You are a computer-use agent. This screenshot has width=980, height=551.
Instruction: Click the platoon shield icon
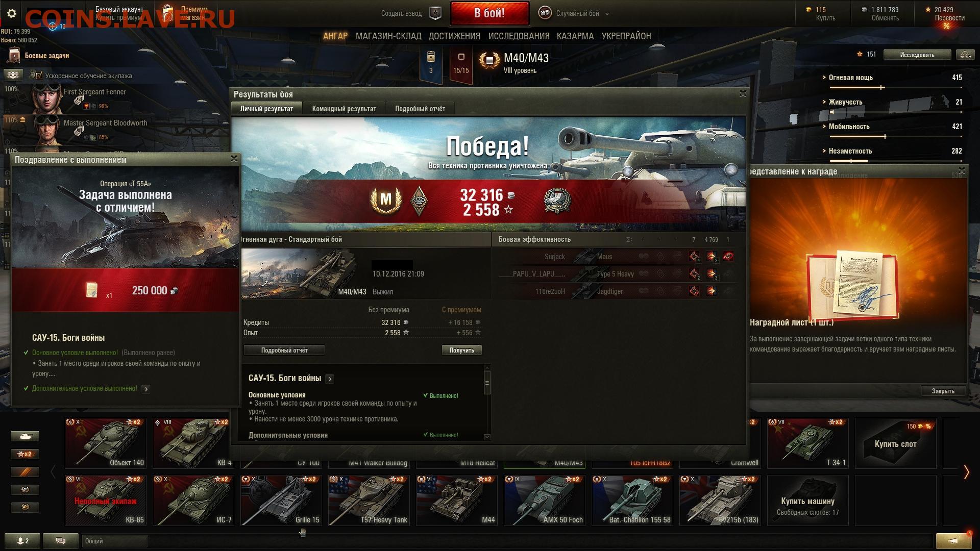[435, 13]
